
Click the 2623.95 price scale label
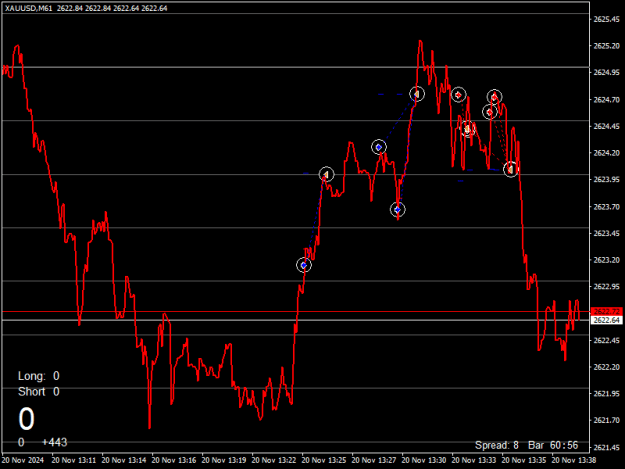click(606, 179)
